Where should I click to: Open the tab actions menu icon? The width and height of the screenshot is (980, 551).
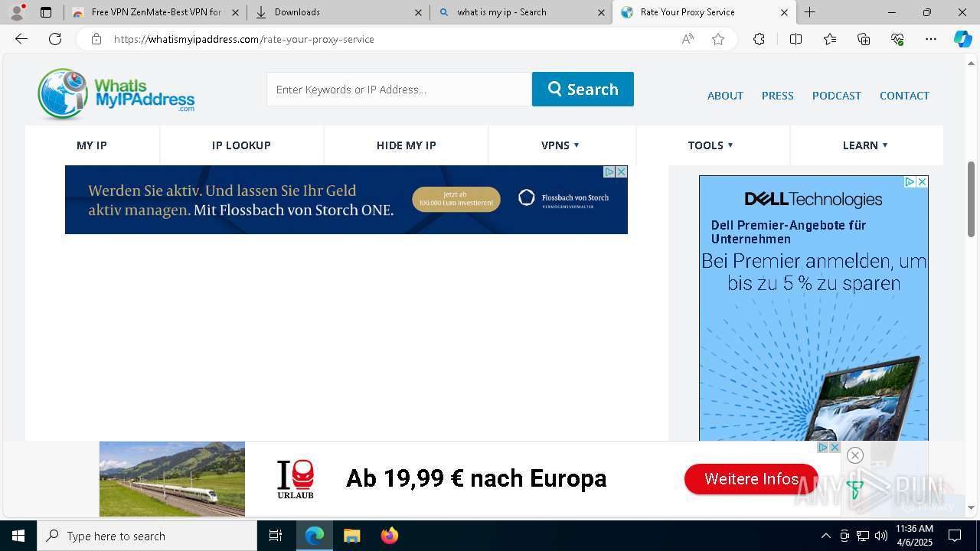click(x=46, y=12)
